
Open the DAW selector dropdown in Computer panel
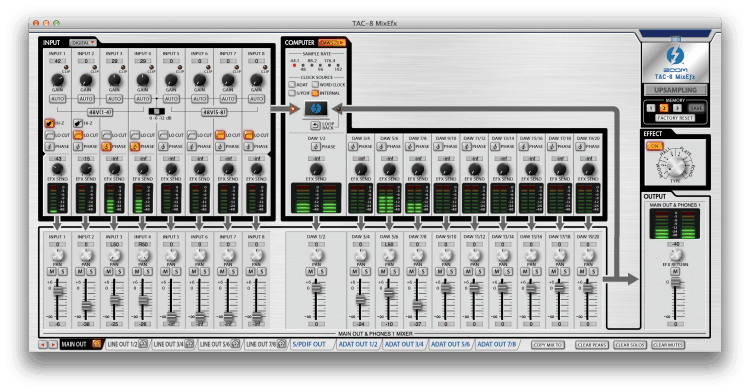point(331,43)
